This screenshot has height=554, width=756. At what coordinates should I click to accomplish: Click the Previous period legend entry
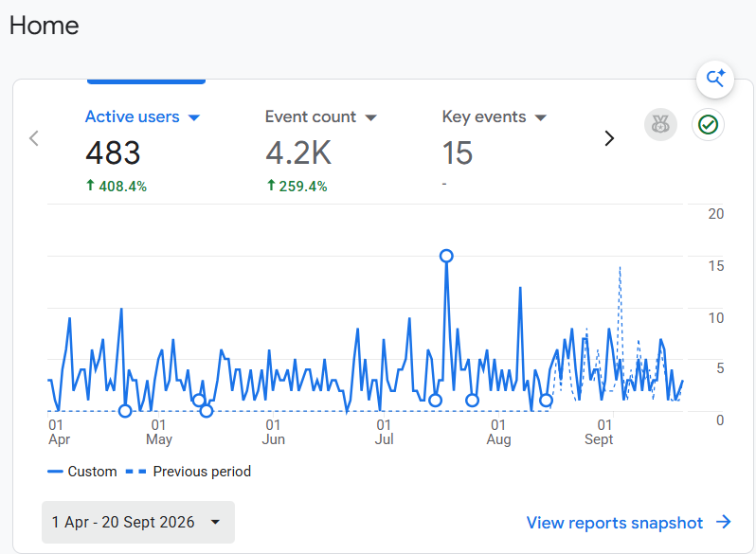pos(188,471)
